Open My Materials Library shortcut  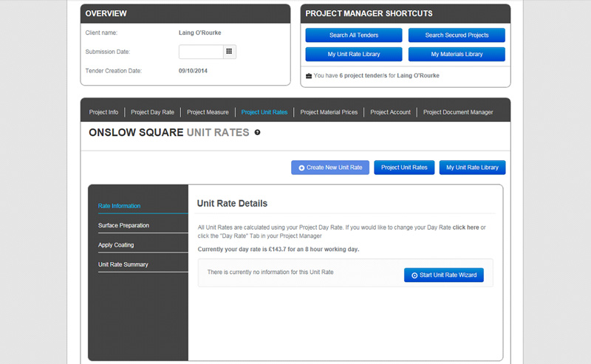click(x=457, y=54)
